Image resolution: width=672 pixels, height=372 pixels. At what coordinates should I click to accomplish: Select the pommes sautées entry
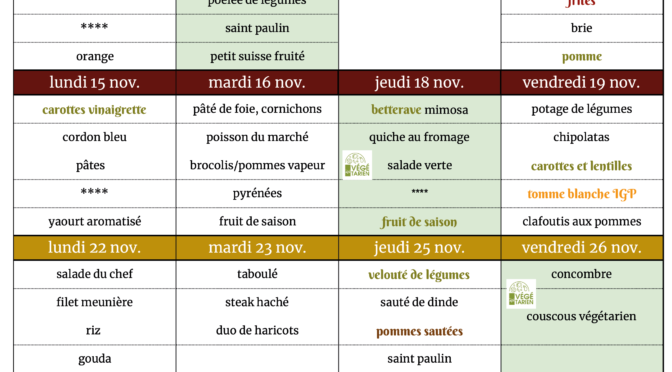click(420, 331)
